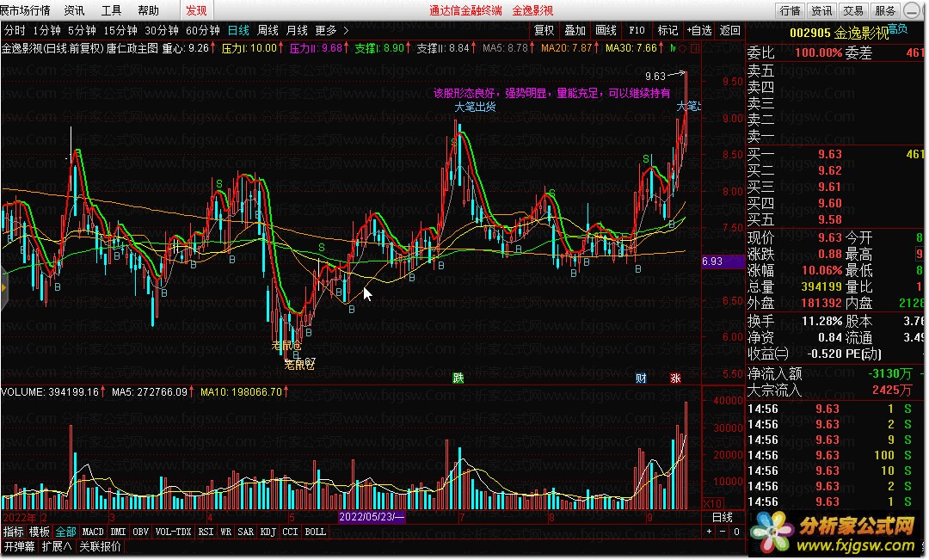
Task: Select the 全部 indicators tab
Action: click(65, 532)
